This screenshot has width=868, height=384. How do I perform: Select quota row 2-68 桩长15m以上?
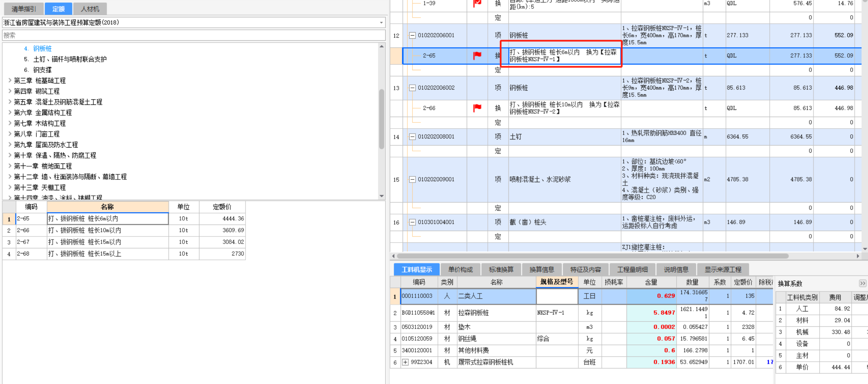click(124, 254)
